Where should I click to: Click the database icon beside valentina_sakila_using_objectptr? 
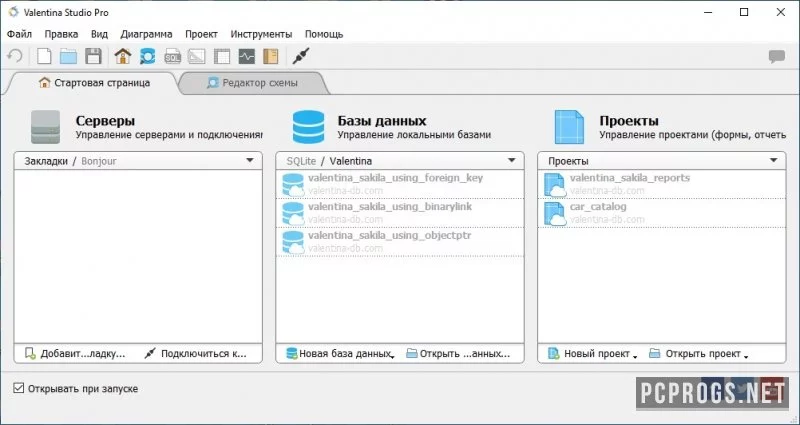(x=293, y=242)
